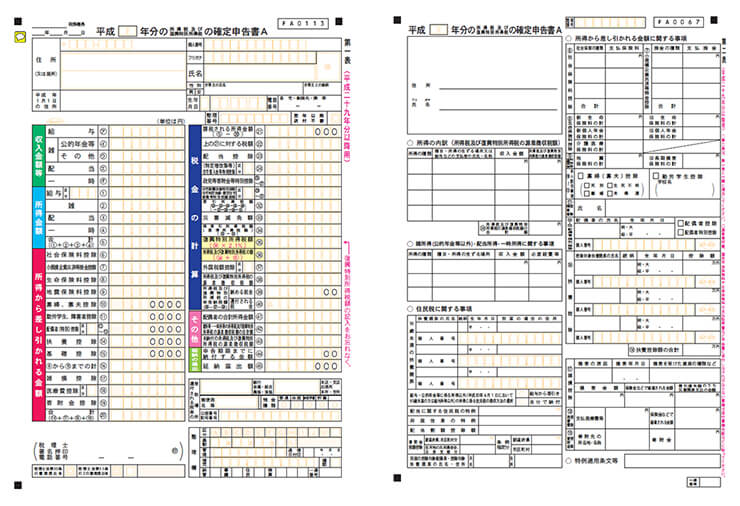Click the light blue 所得金額 section header

coord(38,218)
